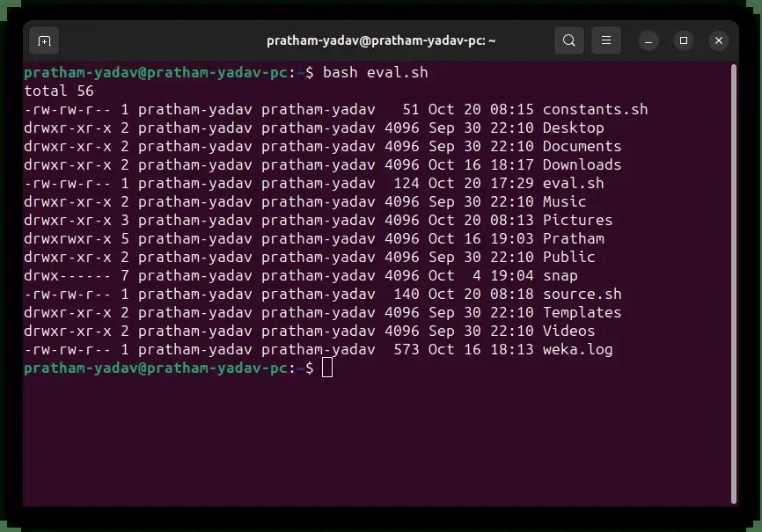Click the time 19:04 on snap row
The image size is (762, 532).
pos(511,275)
